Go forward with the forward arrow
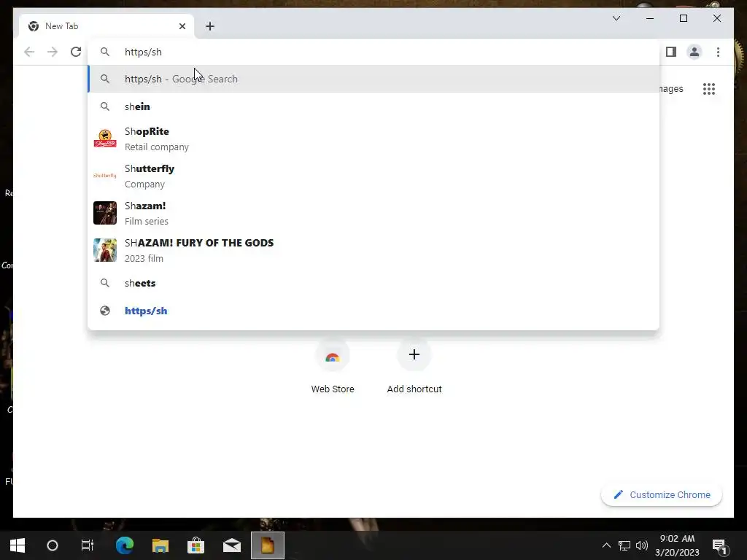 pos(53,52)
